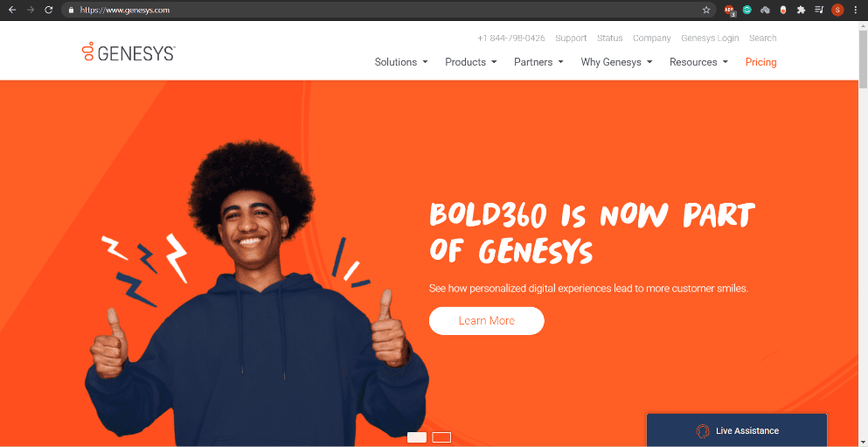Open the Live Assistance chat widget
868x447 pixels.
click(737, 430)
